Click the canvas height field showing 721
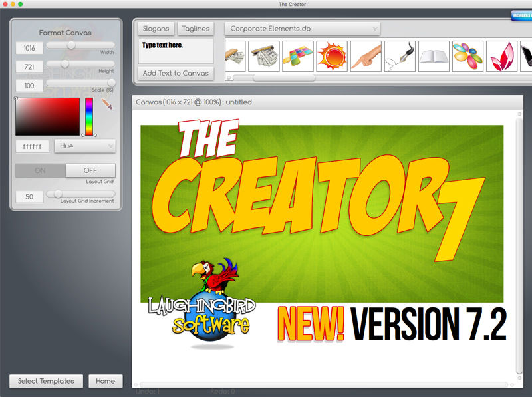The width and height of the screenshot is (532, 399). tap(29, 67)
